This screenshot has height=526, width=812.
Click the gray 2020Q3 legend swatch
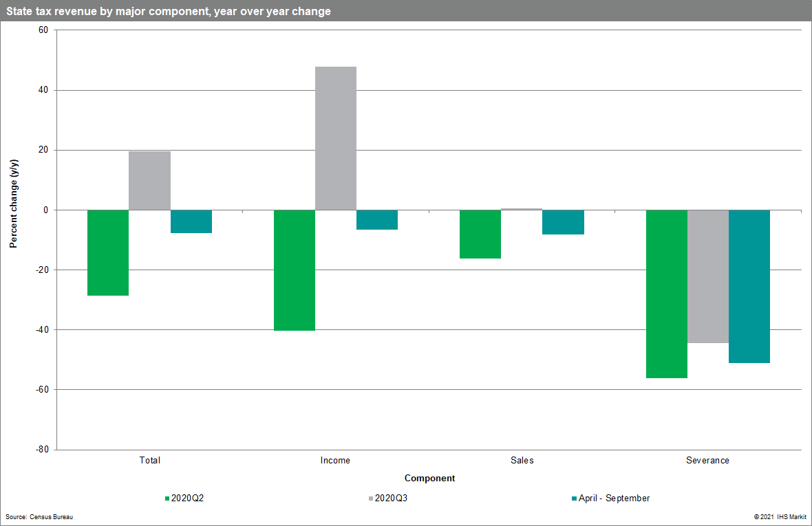coord(371,498)
